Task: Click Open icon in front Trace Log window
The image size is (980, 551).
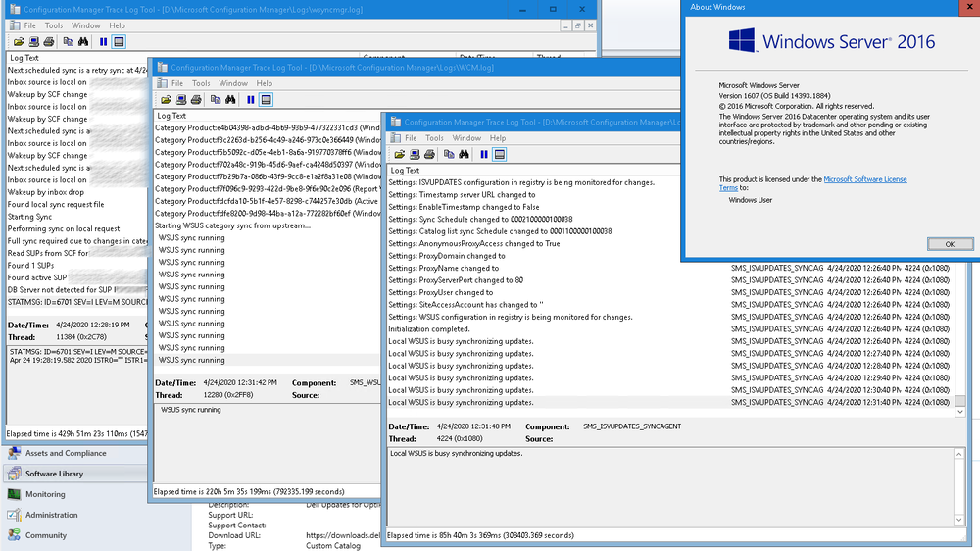Action: pos(400,155)
